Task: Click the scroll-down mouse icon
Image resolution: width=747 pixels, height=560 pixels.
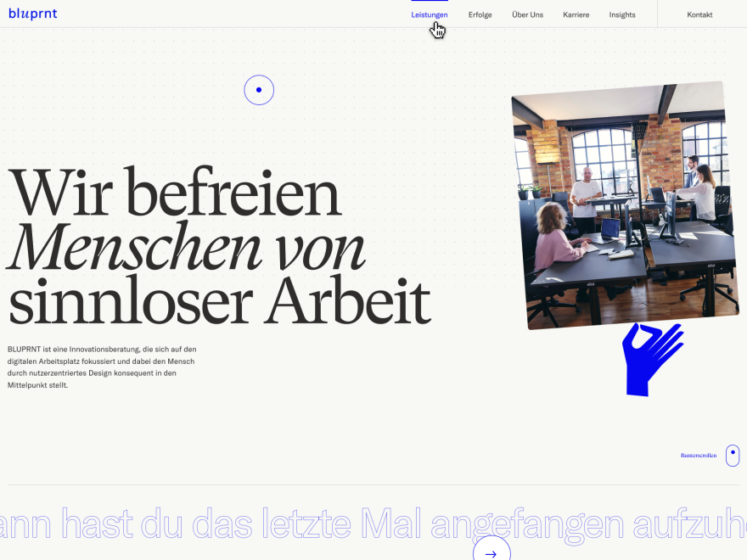Action: [x=733, y=456]
